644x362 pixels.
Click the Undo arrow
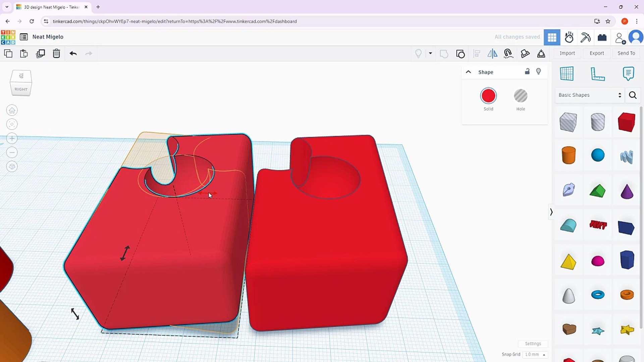73,54
